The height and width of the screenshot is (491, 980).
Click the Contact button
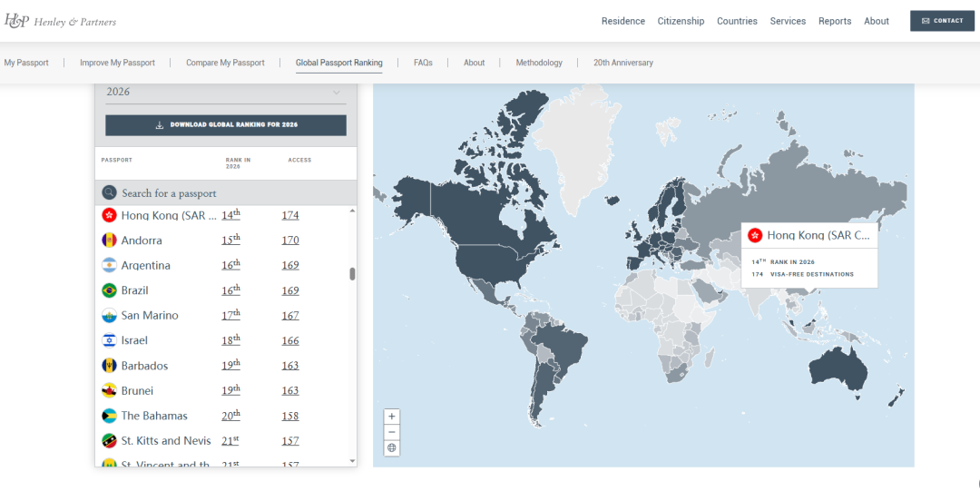coord(942,21)
